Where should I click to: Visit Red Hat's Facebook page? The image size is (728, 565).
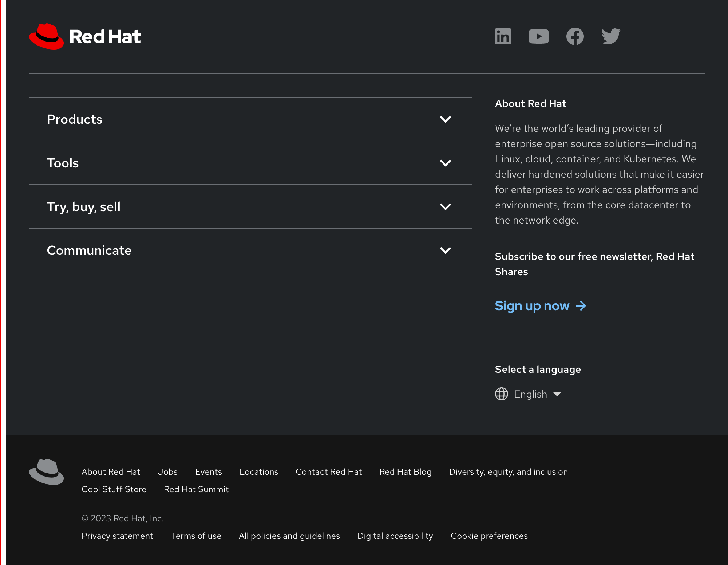point(575,36)
